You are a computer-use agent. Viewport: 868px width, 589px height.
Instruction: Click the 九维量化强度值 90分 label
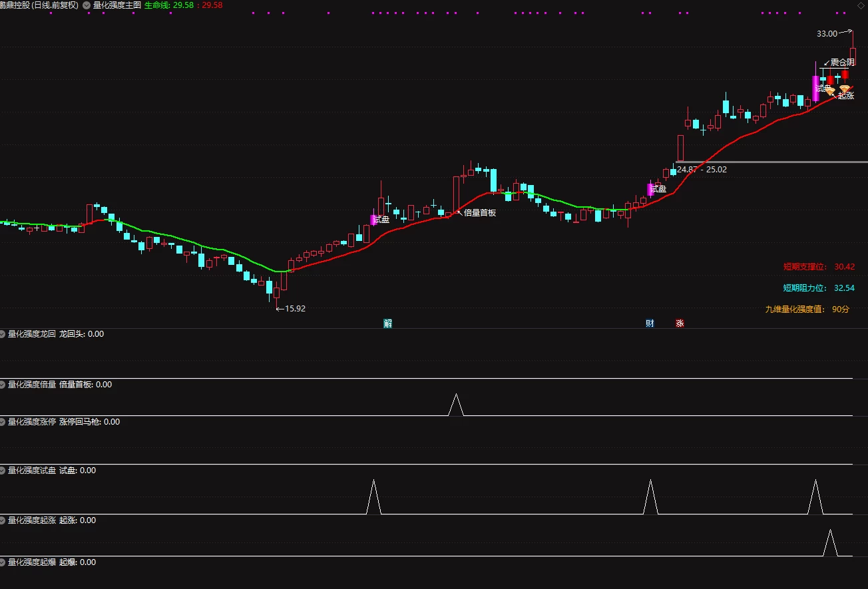coord(807,309)
